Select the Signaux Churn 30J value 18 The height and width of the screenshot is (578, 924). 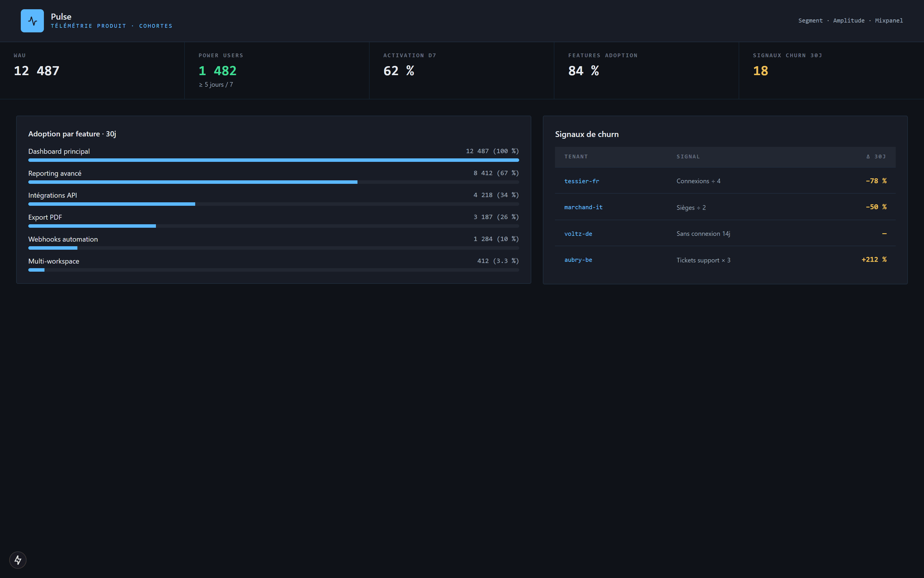(760, 71)
